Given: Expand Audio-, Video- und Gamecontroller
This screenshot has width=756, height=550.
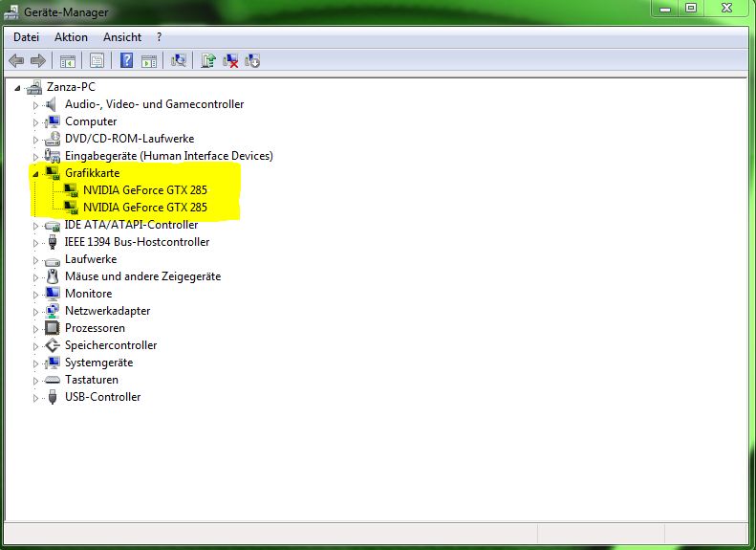Looking at the screenshot, I should point(35,104).
